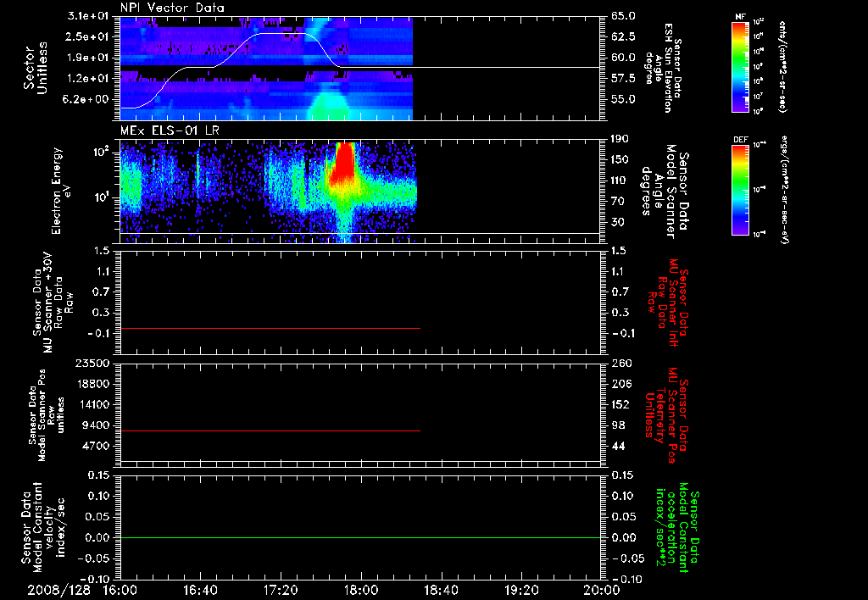
Task: Click the 44 telemetry position tick
Action: tap(618, 446)
